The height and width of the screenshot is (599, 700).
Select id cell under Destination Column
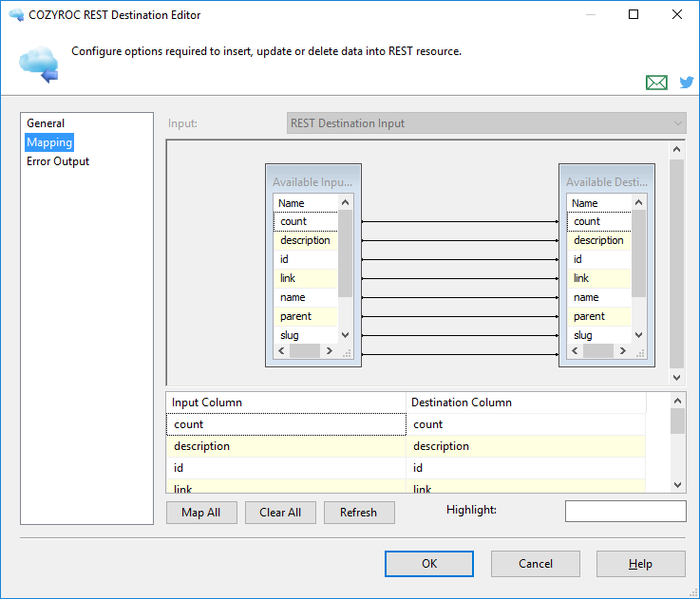(x=525, y=468)
